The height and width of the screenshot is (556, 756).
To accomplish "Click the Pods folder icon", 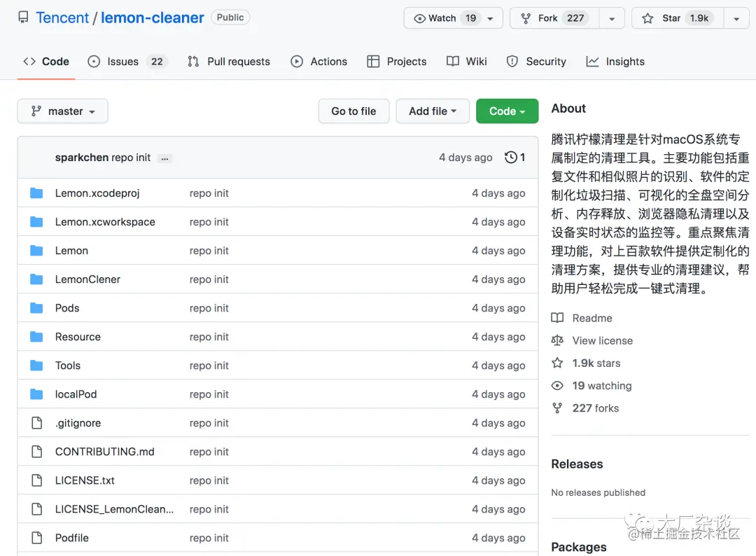I will pos(36,308).
